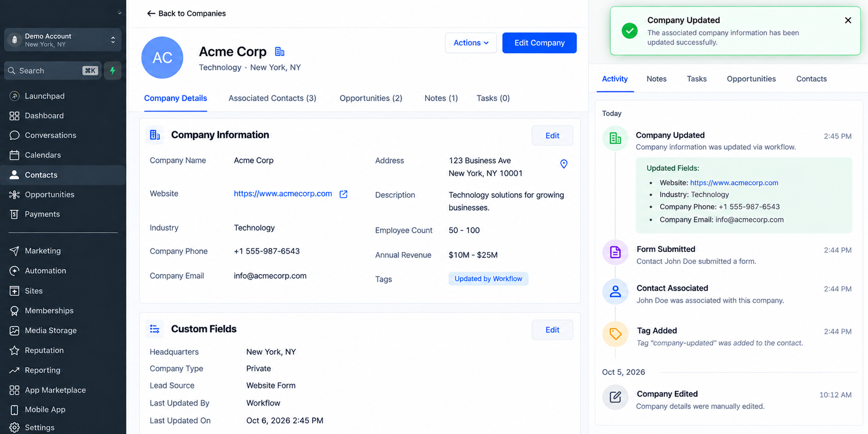Viewport: 868px width, 434px height.
Task: Open acmecorp.com link in Company Information
Action: pyautogui.click(x=283, y=194)
